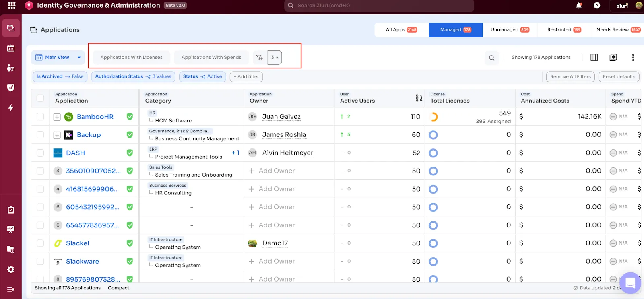Open the column layout icon

click(594, 57)
